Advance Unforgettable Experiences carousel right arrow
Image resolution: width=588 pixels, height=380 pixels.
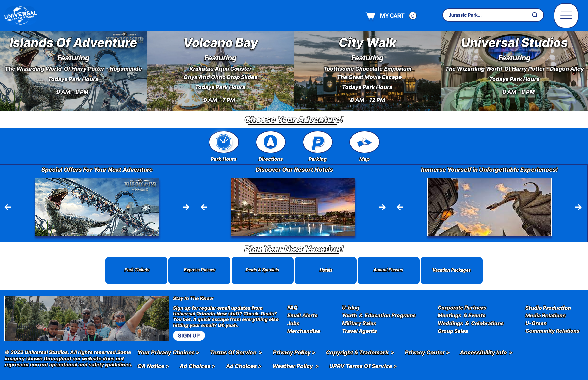(x=578, y=207)
